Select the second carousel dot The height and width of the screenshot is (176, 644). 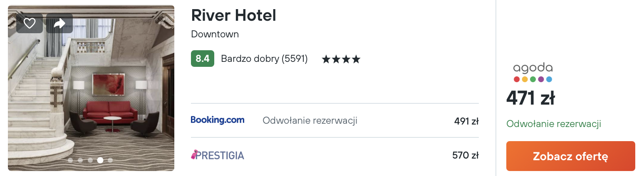pos(80,160)
